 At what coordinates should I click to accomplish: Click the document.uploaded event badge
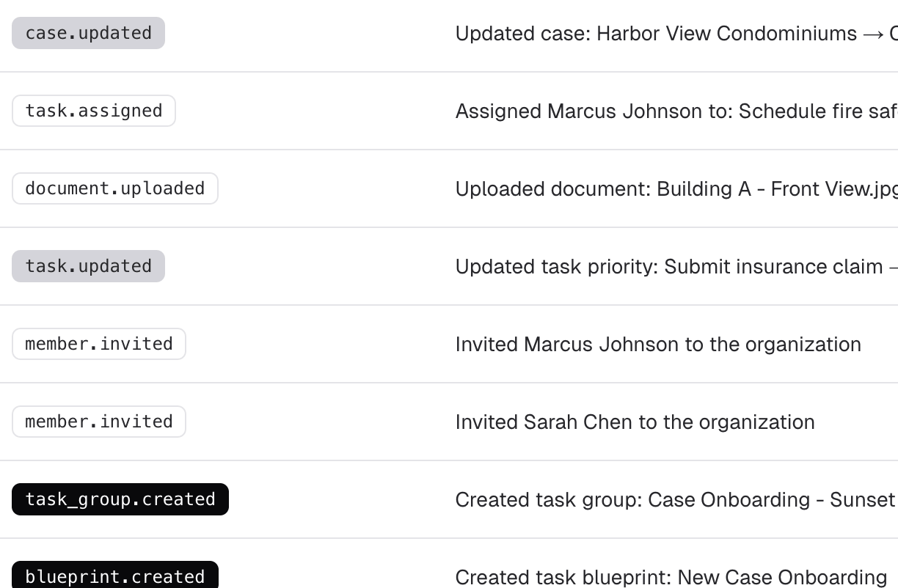point(114,188)
